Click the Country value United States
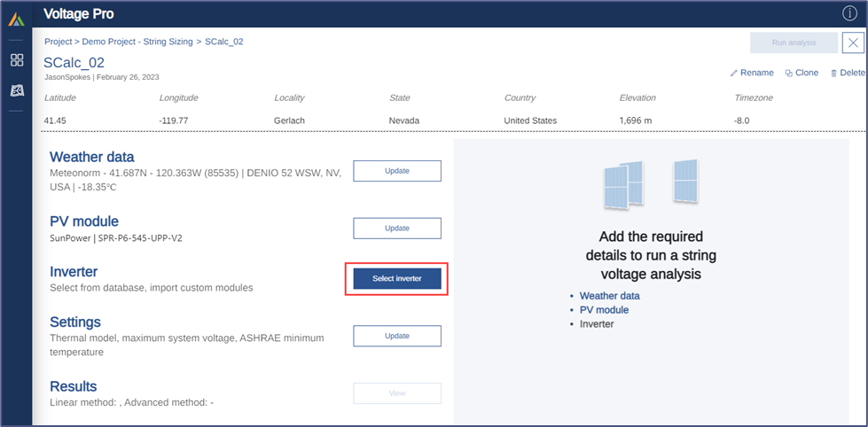This screenshot has width=868, height=427. (x=530, y=120)
